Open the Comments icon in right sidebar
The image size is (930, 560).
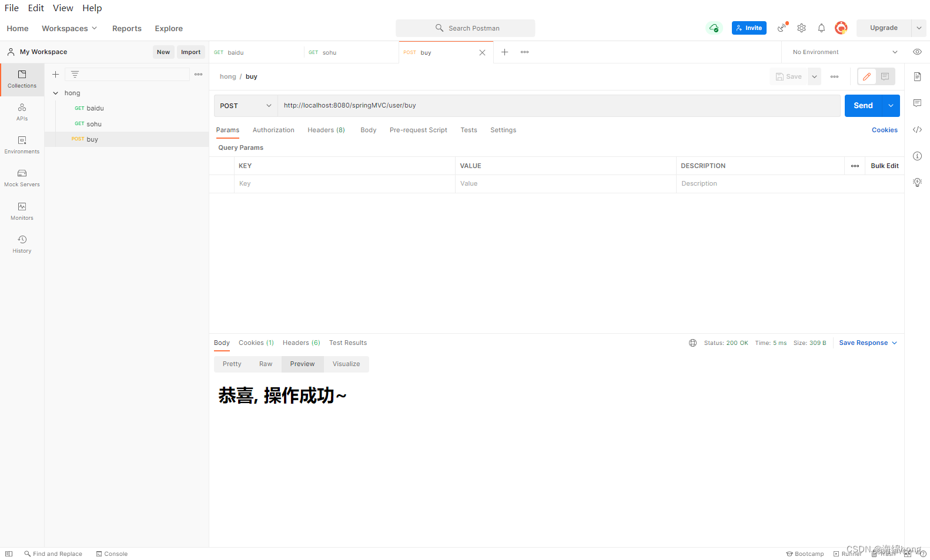[917, 103]
